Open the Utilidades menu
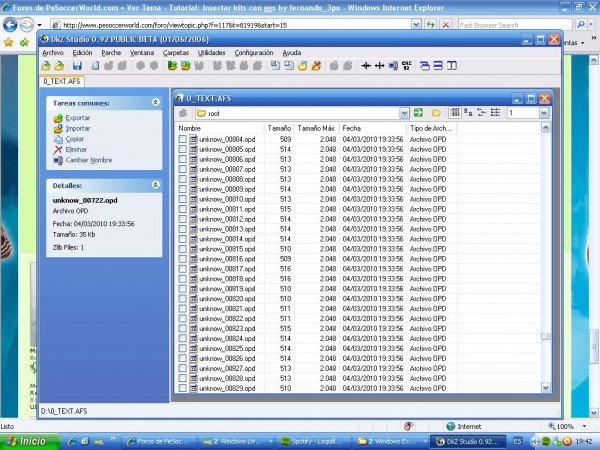This screenshot has height=450, width=600. (212, 53)
